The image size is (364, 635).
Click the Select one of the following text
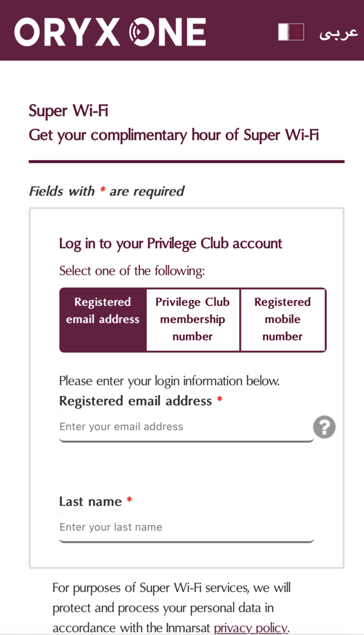coord(132,271)
